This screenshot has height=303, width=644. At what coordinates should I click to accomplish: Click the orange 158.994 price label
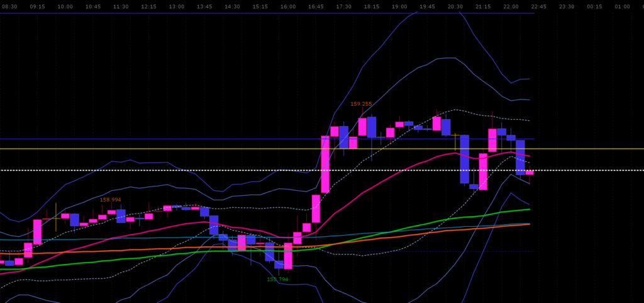pyautogui.click(x=110, y=200)
